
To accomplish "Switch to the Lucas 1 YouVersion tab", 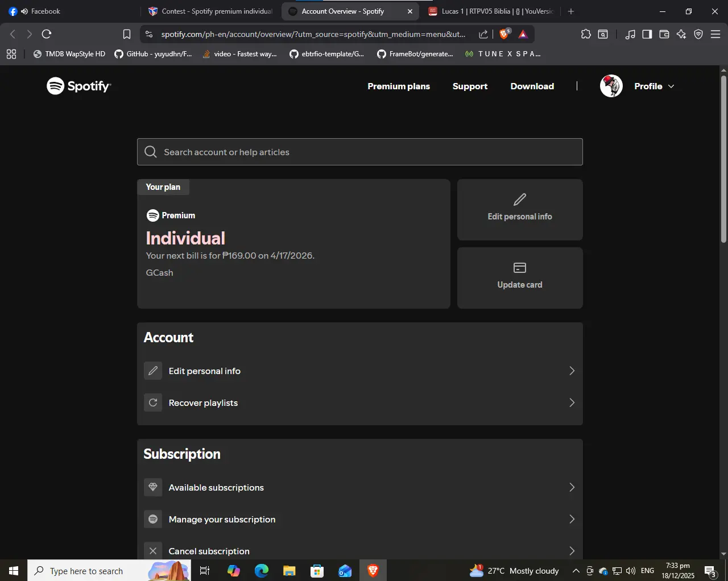I will [x=491, y=11].
